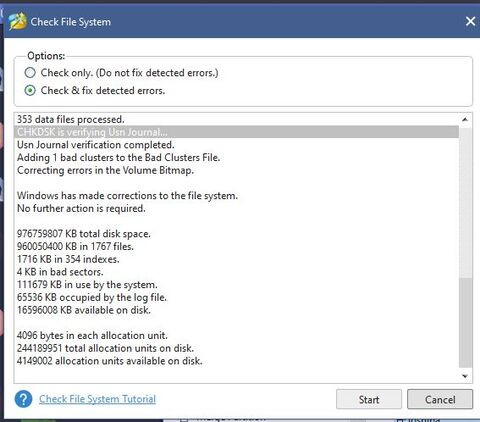The image size is (480, 422).
Task: Click the scroll down arrow in log
Action: 465,376
